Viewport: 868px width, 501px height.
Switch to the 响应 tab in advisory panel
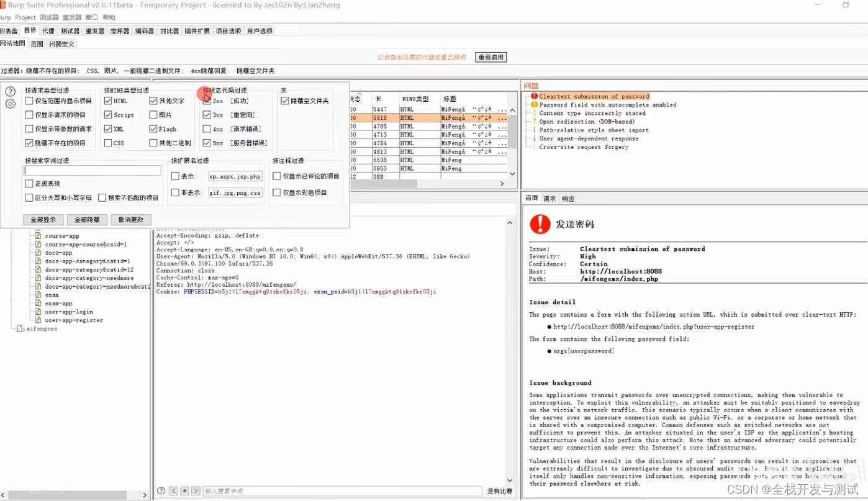click(x=568, y=199)
